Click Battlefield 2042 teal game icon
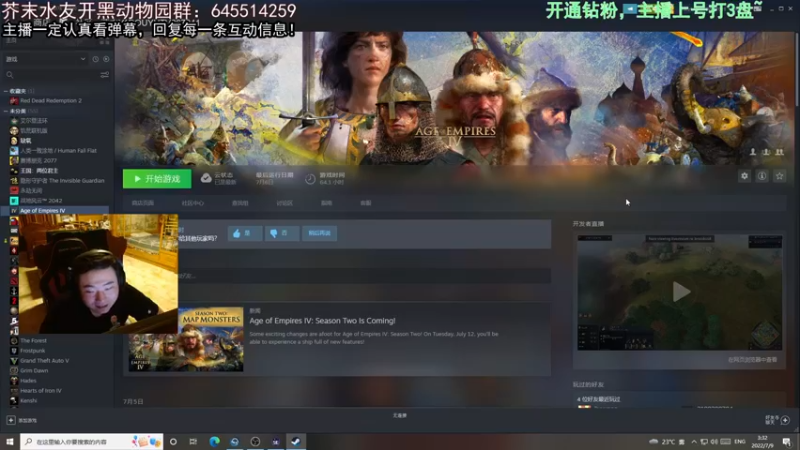800x450 pixels. pyautogui.click(x=14, y=201)
